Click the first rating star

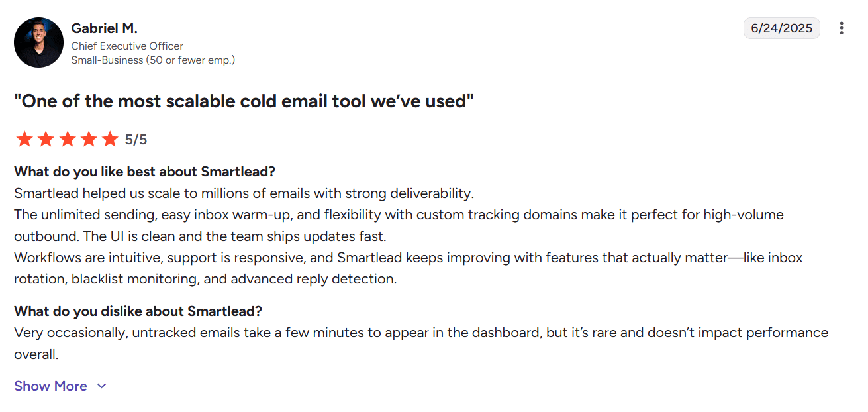point(24,139)
